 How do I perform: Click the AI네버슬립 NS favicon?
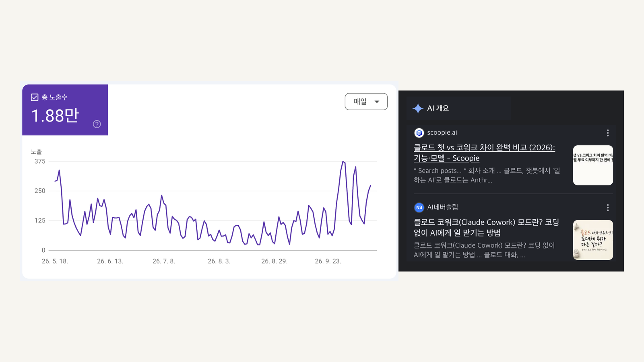(x=419, y=208)
